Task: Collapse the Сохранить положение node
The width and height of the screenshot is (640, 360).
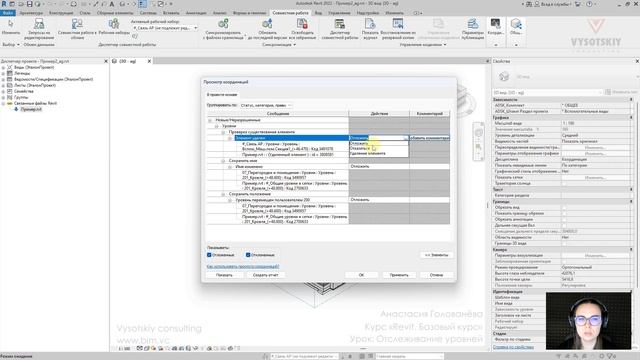Action: pos(223,194)
